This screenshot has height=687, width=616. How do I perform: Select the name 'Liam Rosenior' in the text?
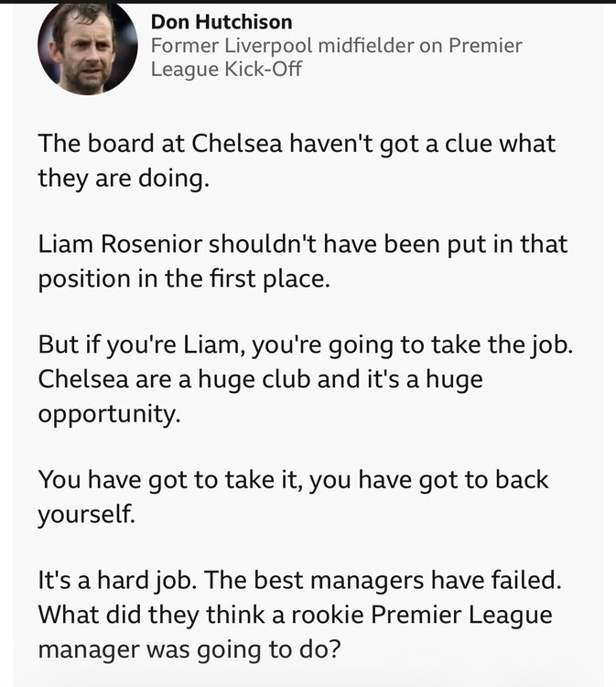coord(120,244)
